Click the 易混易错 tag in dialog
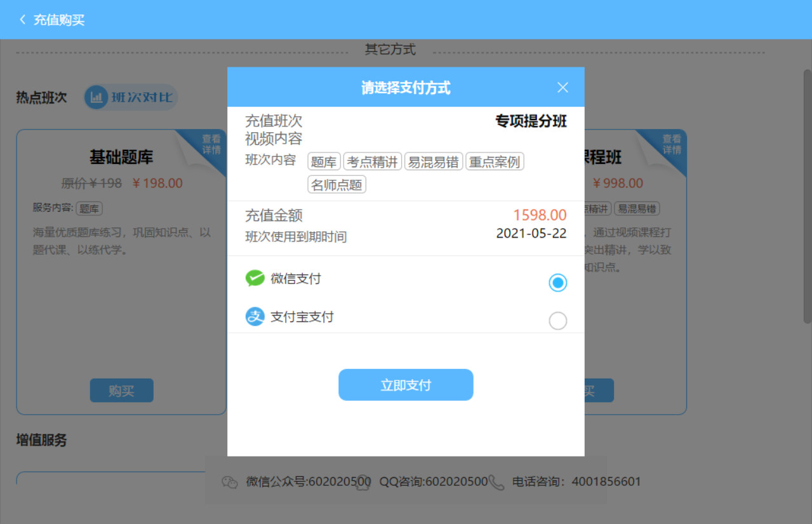 coord(433,162)
